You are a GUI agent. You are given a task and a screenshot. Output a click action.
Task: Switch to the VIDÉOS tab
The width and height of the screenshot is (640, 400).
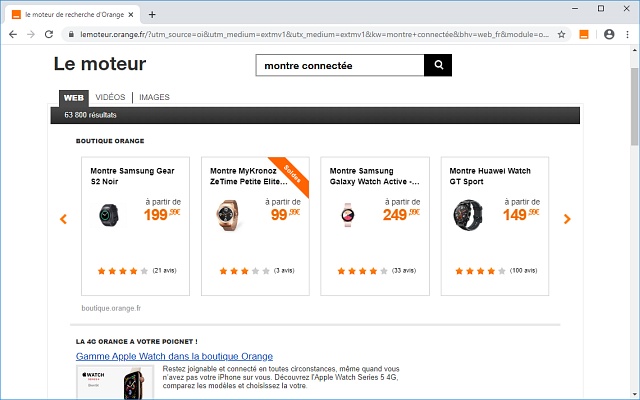pos(110,97)
